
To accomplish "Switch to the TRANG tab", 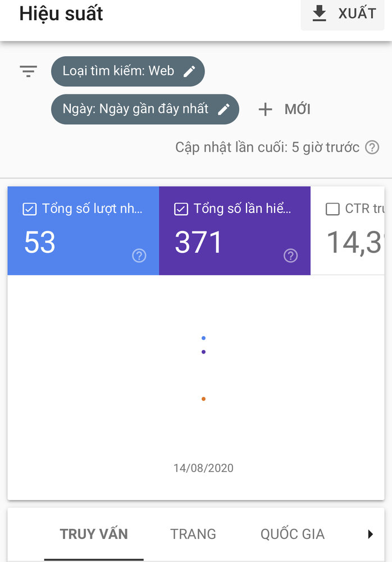I will coord(193,534).
